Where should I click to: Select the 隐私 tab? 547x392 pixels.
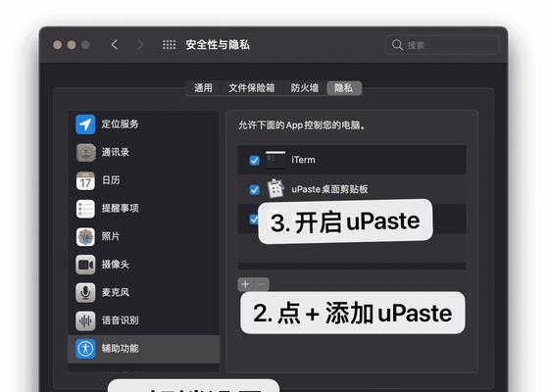click(344, 88)
